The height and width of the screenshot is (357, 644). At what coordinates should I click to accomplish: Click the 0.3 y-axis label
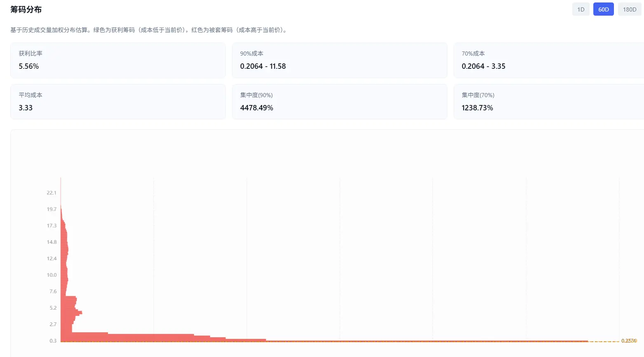click(x=53, y=341)
